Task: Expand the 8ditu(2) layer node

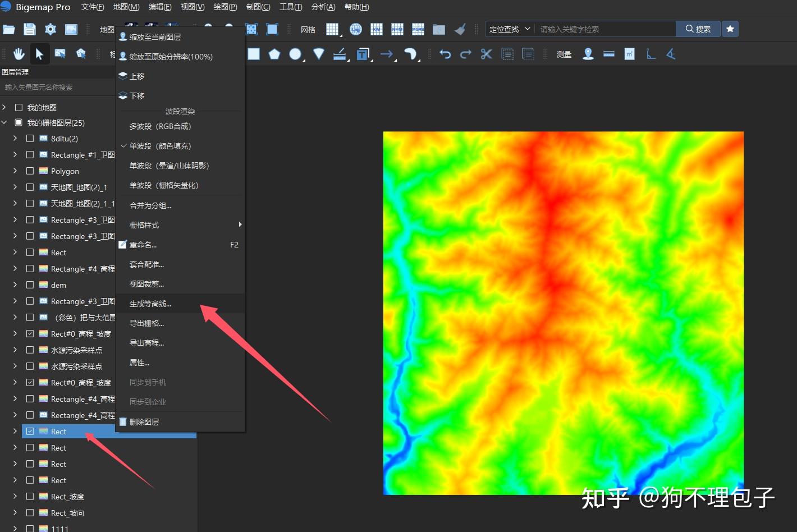Action: click(15, 138)
